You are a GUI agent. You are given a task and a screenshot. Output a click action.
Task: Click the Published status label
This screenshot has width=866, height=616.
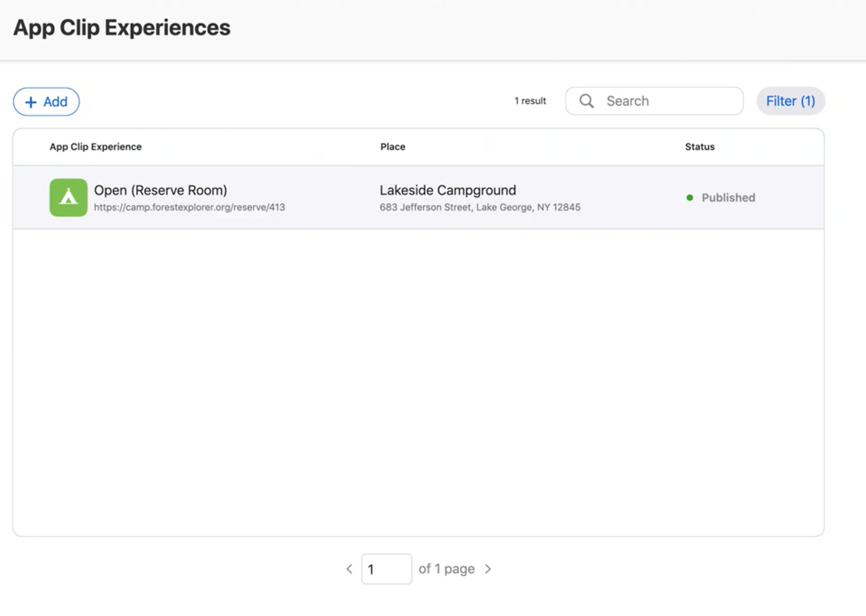[x=729, y=198]
